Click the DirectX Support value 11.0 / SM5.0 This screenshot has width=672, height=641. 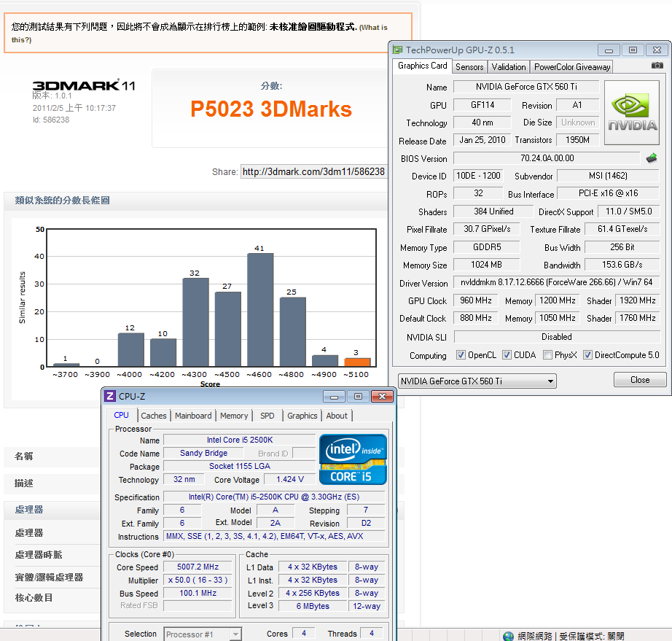628,211
